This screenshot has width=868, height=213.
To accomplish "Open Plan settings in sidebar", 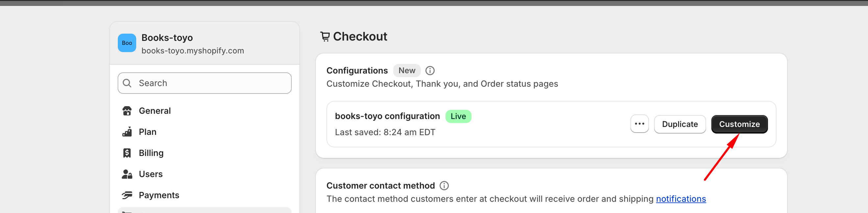I will pyautogui.click(x=204, y=132).
